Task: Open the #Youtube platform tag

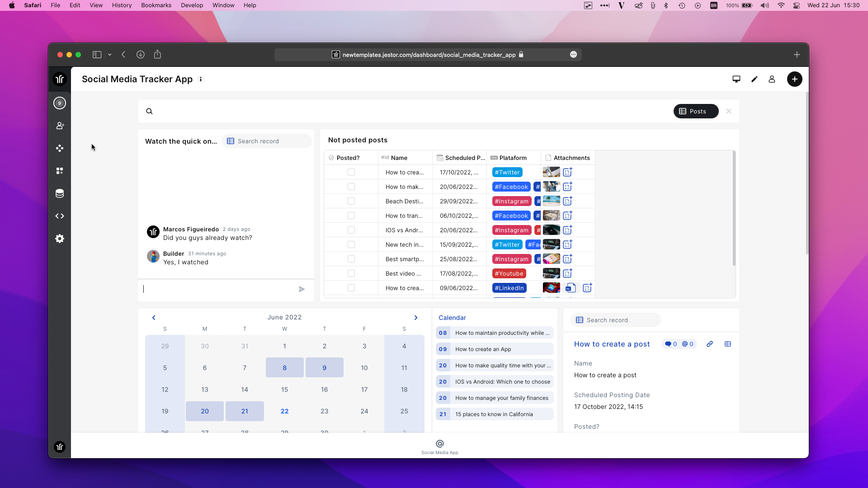Action: (509, 273)
